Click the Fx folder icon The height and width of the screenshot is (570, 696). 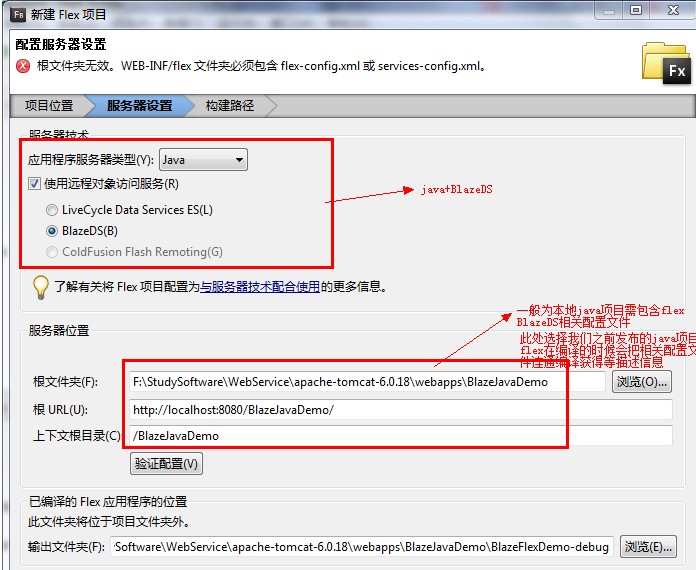point(666,63)
